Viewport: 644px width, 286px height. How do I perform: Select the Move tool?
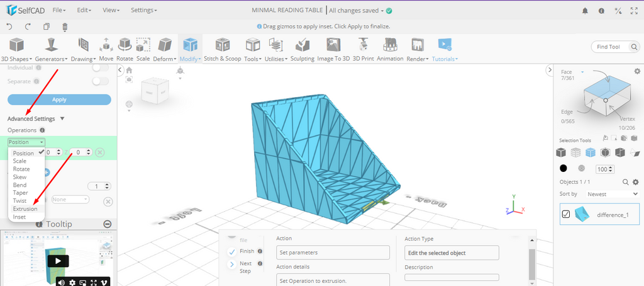pos(106,49)
